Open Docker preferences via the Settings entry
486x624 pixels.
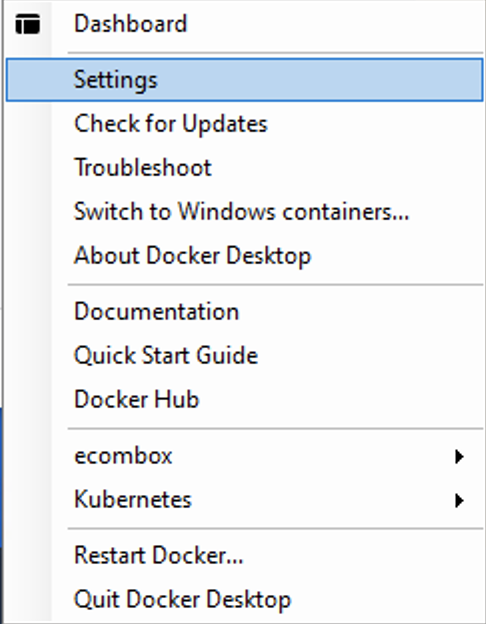click(x=244, y=80)
